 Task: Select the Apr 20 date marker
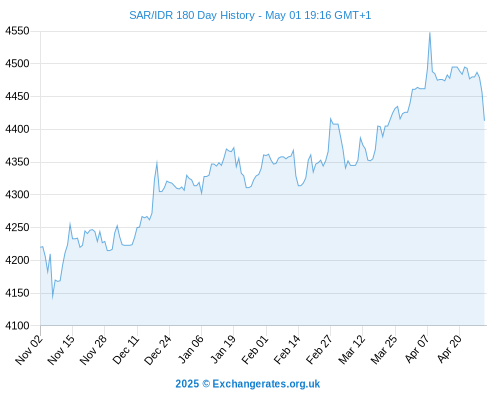(x=449, y=349)
